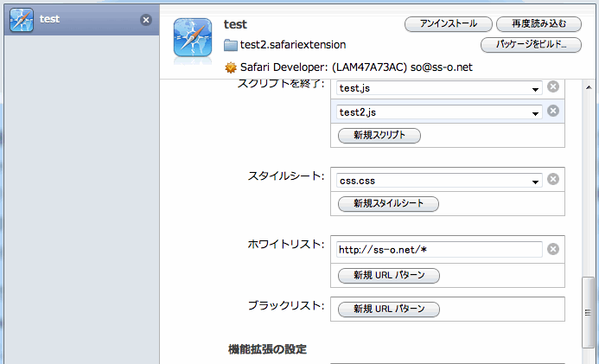This screenshot has height=364, width=599.
Task: Click the whitelist URL field http://ss-o.net/*
Action: (439, 250)
